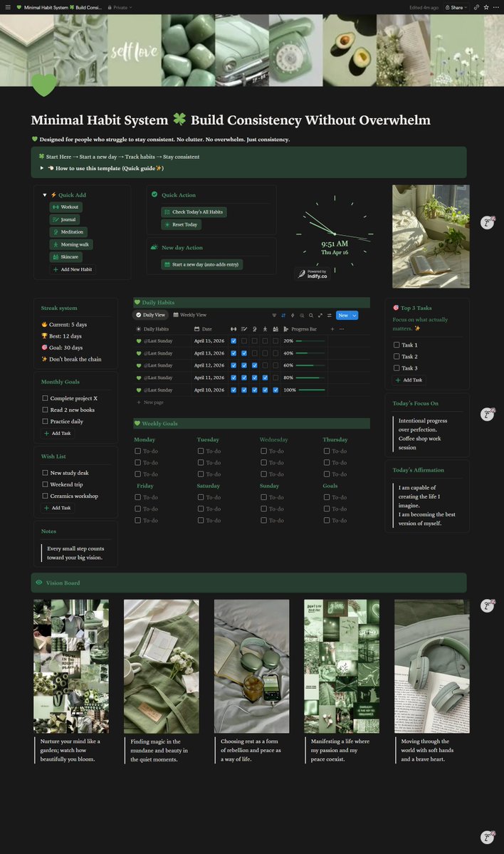Open table header three-dot more options

(342, 329)
